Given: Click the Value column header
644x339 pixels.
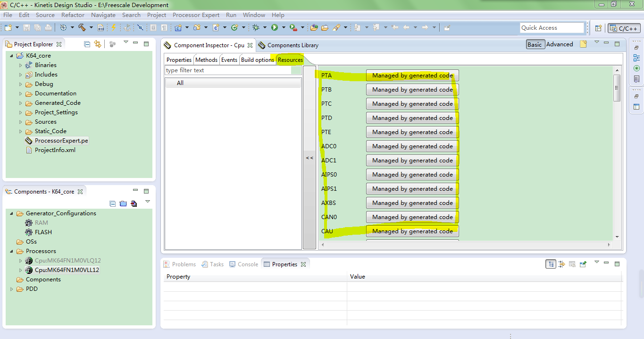Looking at the screenshot, I should 485,277.
